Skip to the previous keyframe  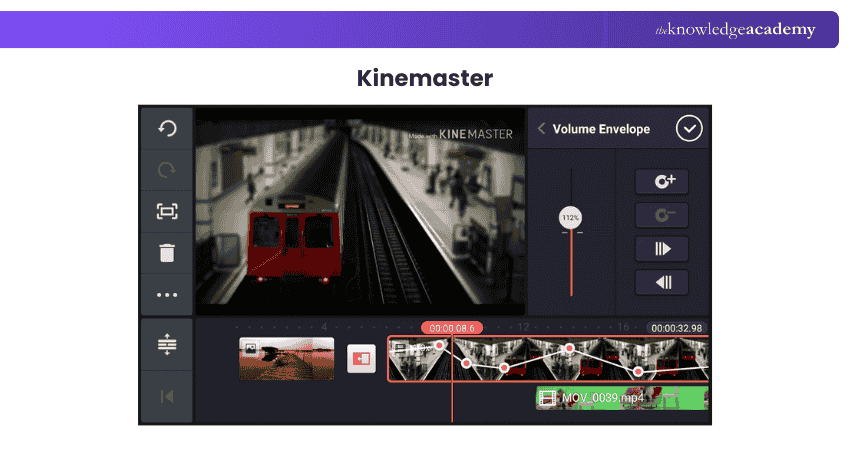(662, 282)
